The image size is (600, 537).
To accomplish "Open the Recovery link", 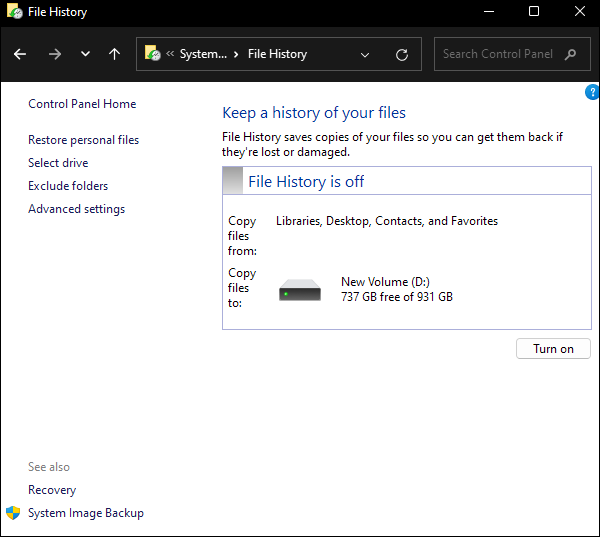I will [x=52, y=490].
